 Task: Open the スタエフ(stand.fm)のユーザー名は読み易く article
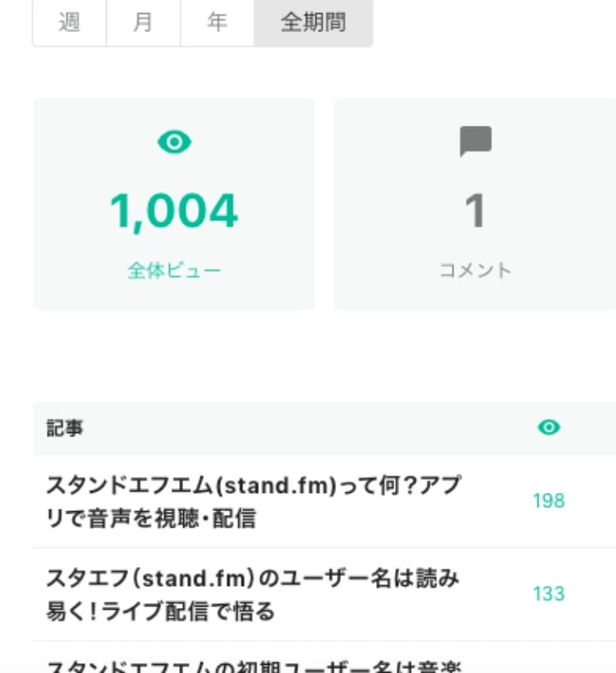pos(253,595)
